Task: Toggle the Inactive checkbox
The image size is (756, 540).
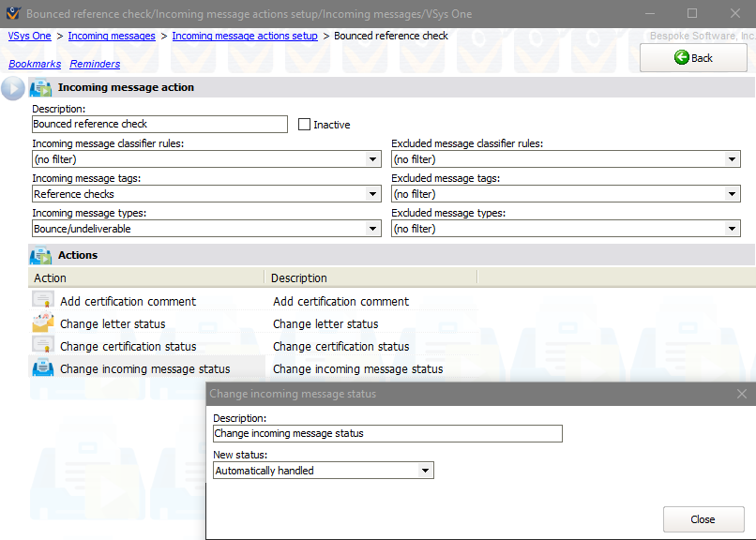Action: pyautogui.click(x=304, y=125)
